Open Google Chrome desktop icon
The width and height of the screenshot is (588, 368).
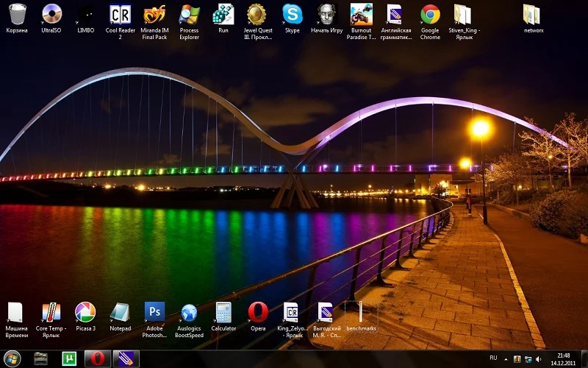click(x=430, y=15)
